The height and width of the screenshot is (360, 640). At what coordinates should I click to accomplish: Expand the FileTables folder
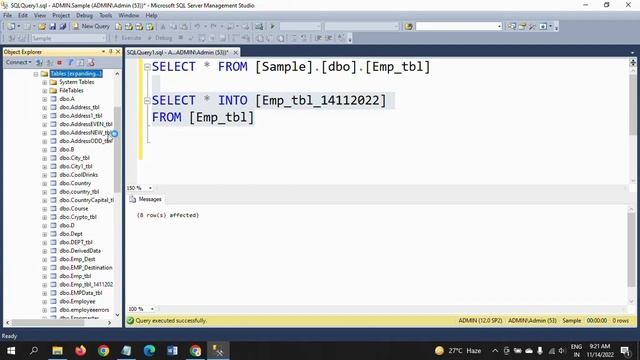(x=44, y=91)
